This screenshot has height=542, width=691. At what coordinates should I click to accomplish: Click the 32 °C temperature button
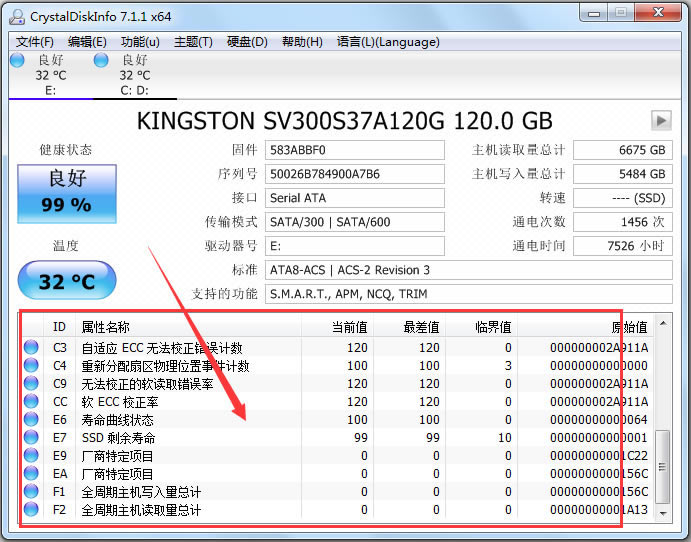[67, 282]
